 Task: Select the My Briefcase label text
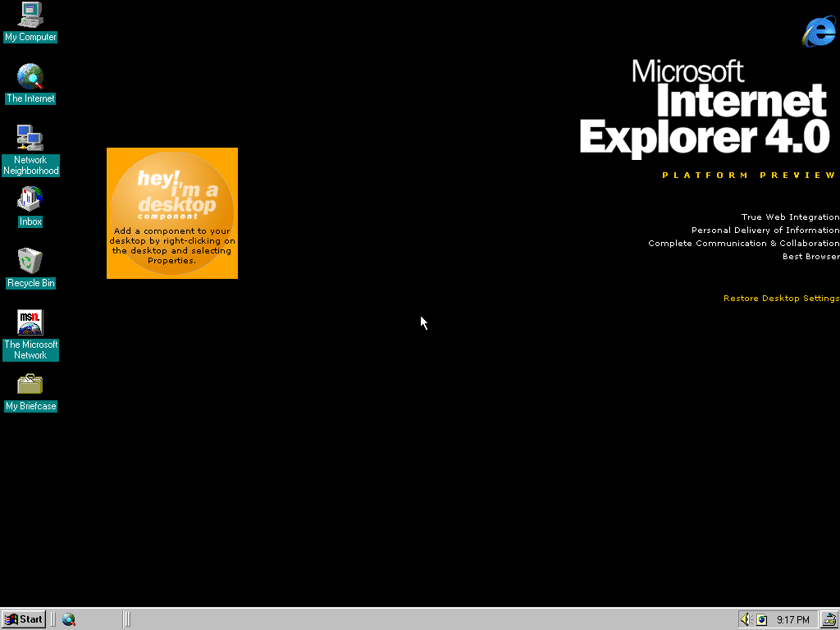click(x=30, y=406)
